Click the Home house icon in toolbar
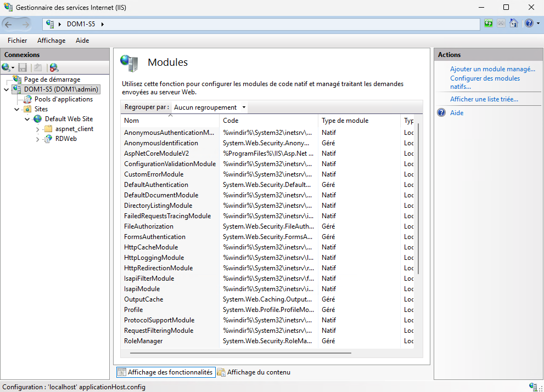The width and height of the screenshot is (544, 392). point(514,24)
